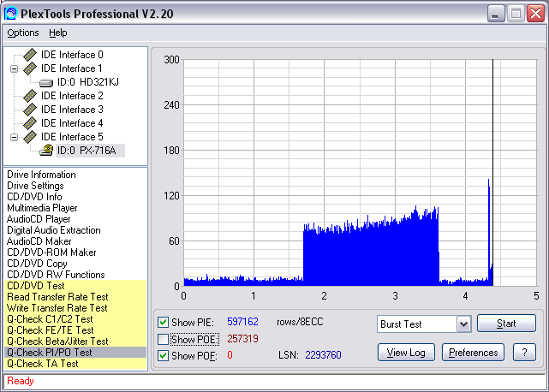The height and width of the screenshot is (392, 549).
Task: Select IDE Interface 5 label
Action: pyautogui.click(x=72, y=136)
